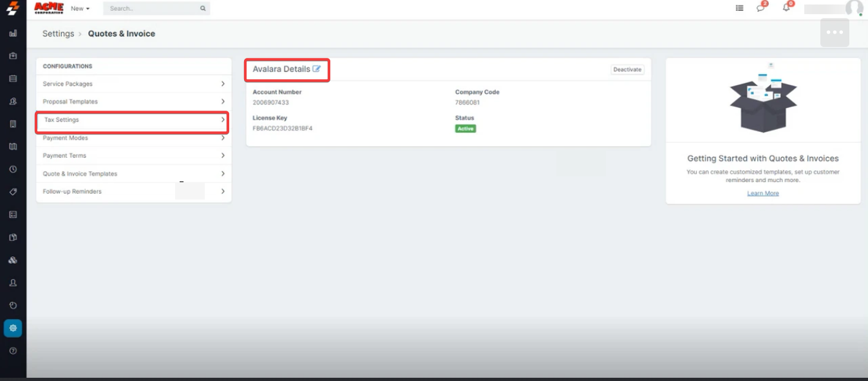Expand the Payment Terms chevron arrow
The width and height of the screenshot is (868, 381).
pyautogui.click(x=223, y=156)
